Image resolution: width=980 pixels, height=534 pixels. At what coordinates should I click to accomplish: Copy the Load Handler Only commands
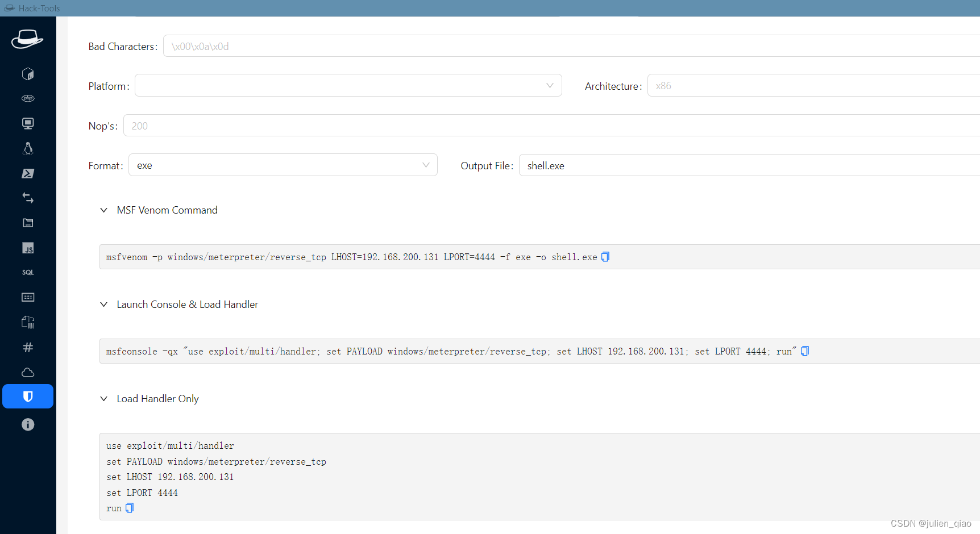(130, 508)
